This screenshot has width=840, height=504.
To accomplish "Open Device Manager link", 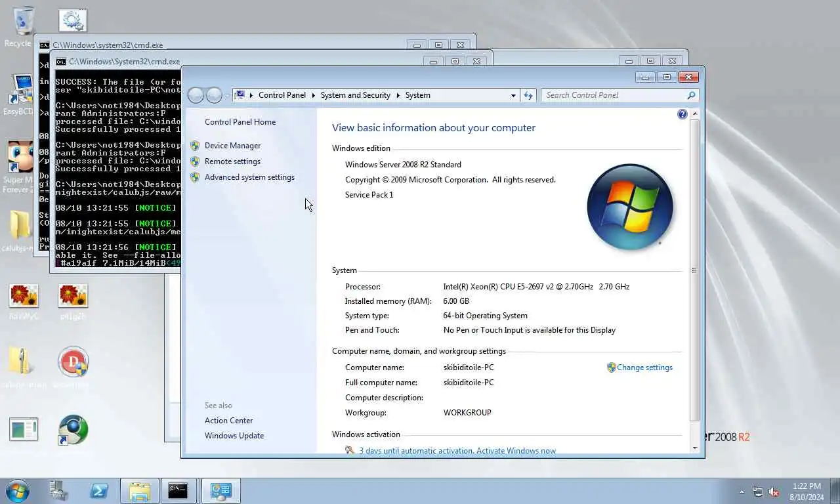I will (x=232, y=146).
